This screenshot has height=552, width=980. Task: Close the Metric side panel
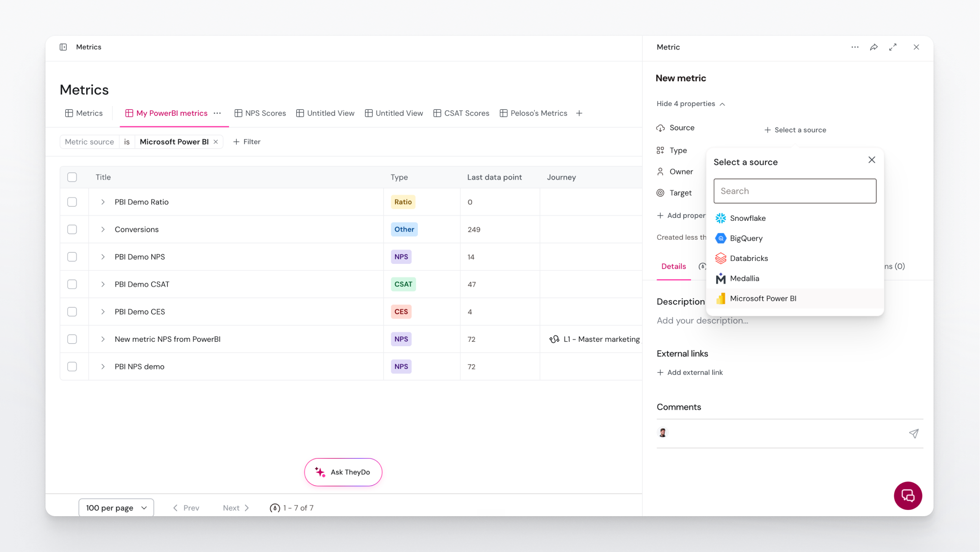pyautogui.click(x=917, y=47)
